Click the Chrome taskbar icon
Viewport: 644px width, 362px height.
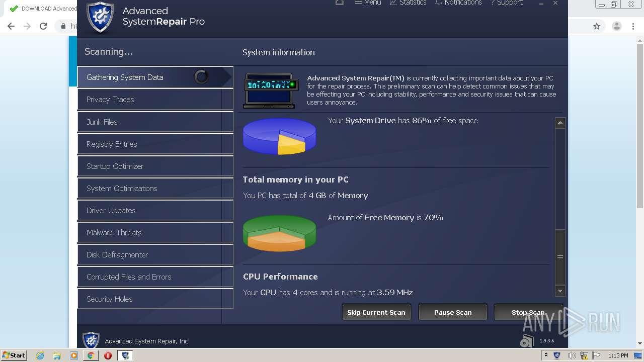91,355
